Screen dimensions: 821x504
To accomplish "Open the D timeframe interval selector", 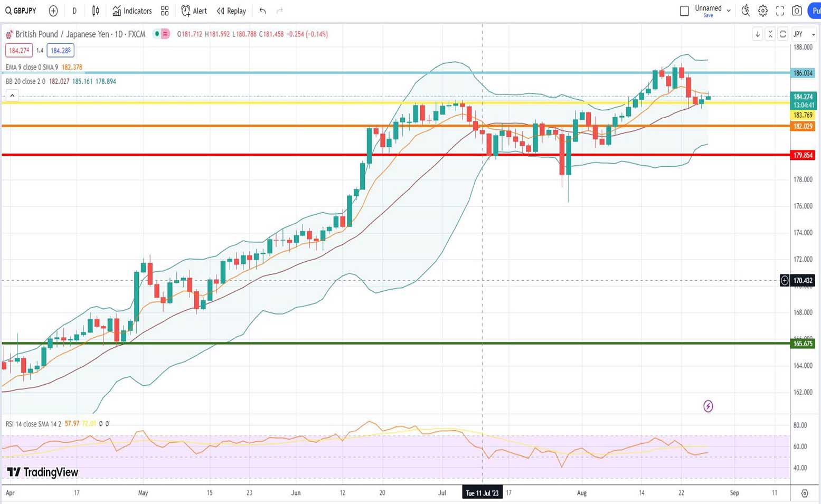I will (x=74, y=11).
